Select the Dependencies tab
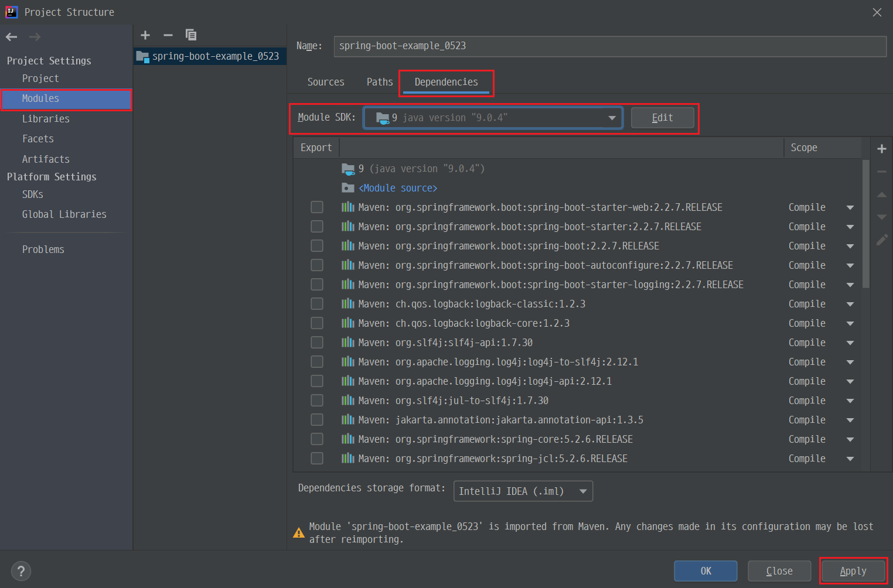The width and height of the screenshot is (893, 588). pyautogui.click(x=446, y=82)
